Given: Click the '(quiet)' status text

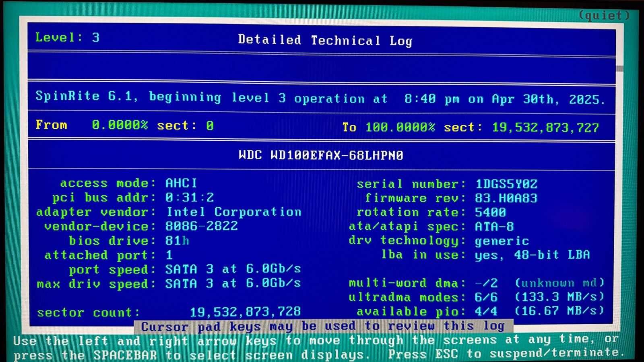Looking at the screenshot, I should [x=604, y=15].
